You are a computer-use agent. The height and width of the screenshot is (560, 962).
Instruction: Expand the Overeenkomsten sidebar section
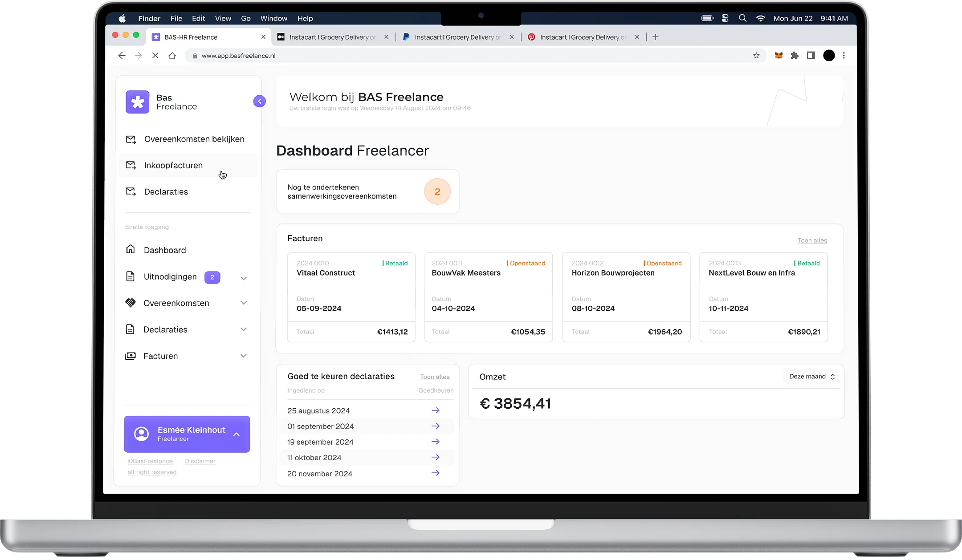244,303
